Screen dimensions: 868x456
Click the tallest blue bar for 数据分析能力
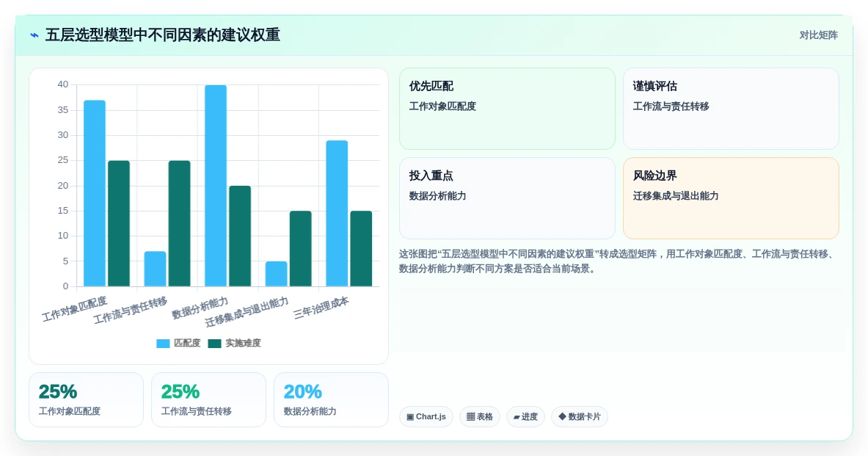pos(216,186)
